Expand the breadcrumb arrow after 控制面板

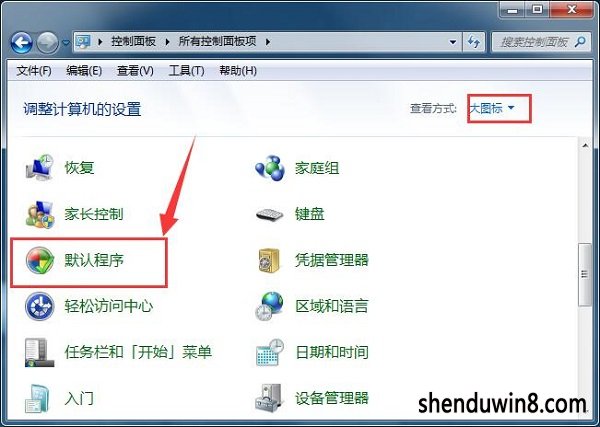(167, 41)
